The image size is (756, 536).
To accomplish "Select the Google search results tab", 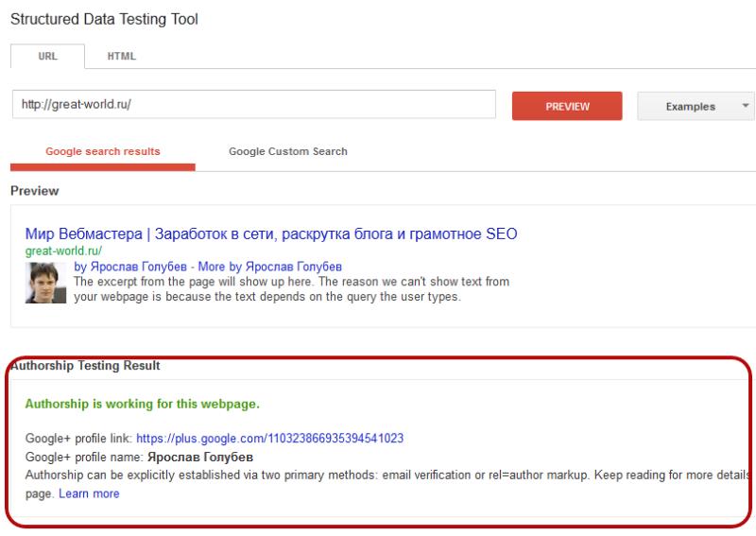I will tap(103, 151).
